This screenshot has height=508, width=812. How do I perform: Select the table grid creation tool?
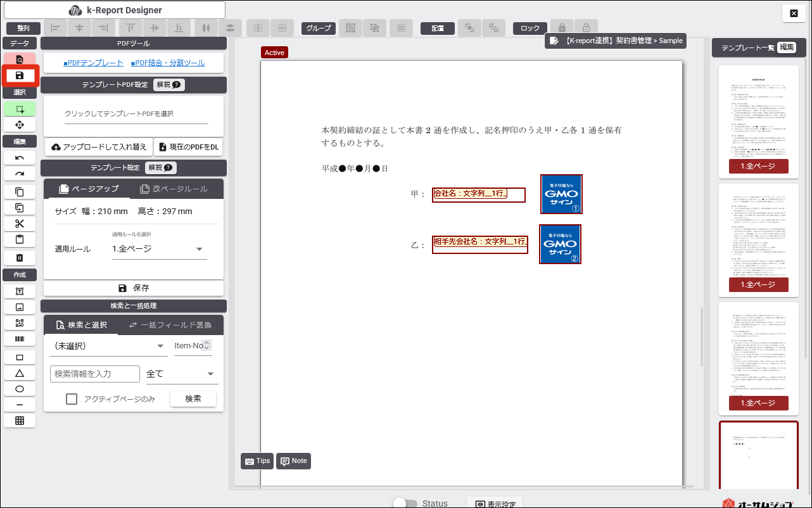[20, 421]
